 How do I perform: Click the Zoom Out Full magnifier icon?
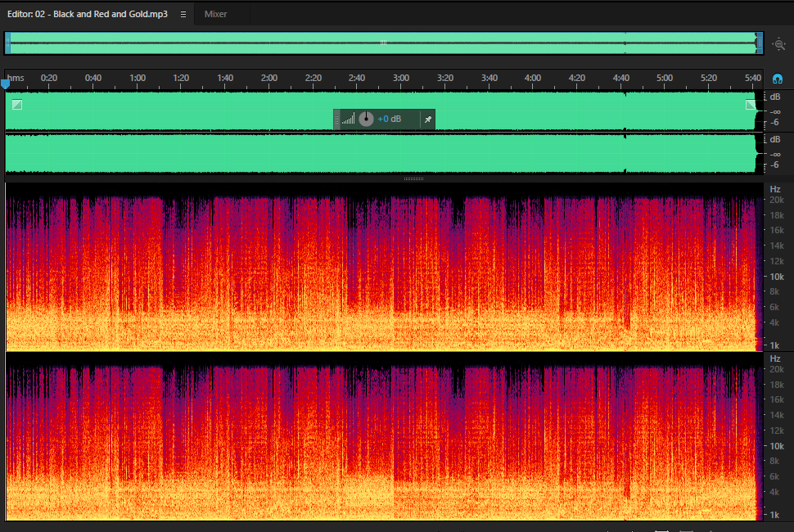pos(778,44)
